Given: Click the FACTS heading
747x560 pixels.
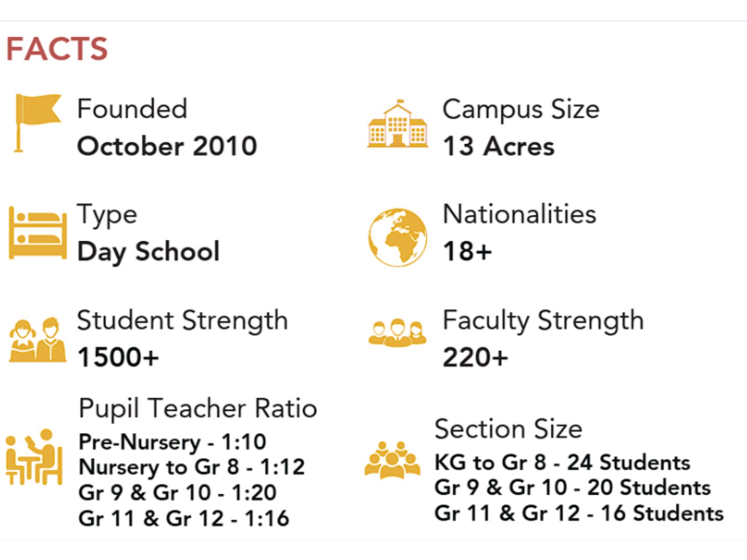Looking at the screenshot, I should (57, 49).
